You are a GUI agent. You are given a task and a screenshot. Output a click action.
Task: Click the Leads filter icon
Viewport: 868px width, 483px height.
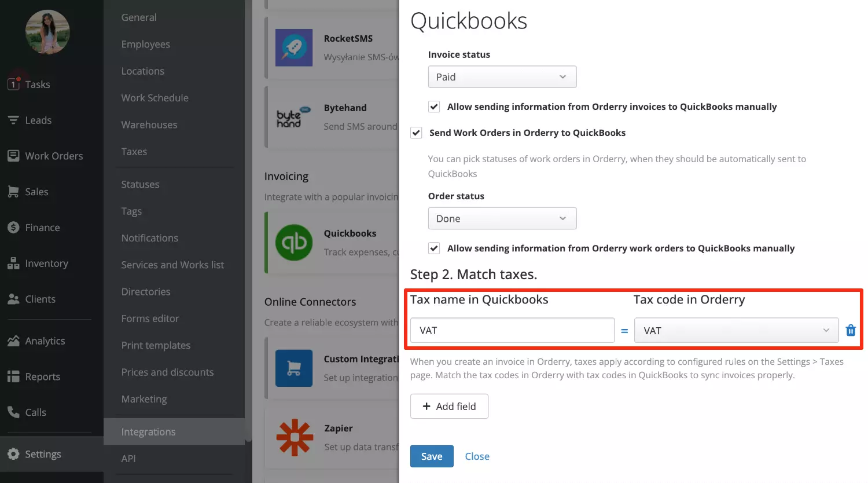pyautogui.click(x=13, y=120)
